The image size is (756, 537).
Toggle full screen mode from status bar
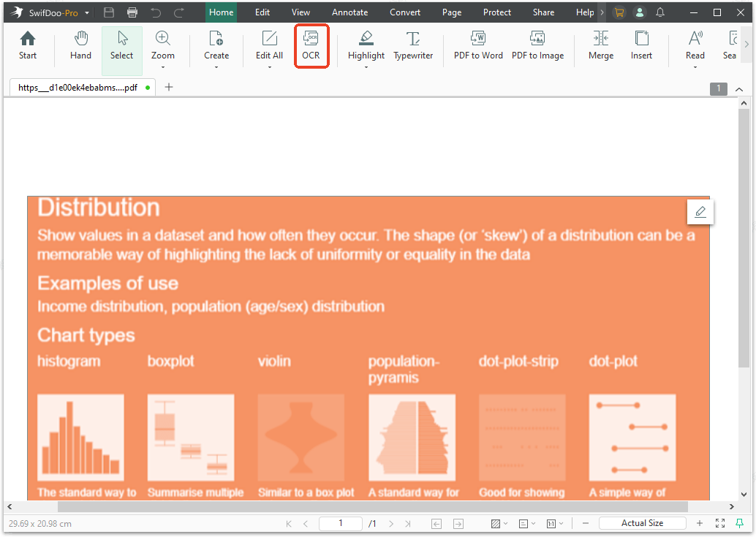(719, 523)
